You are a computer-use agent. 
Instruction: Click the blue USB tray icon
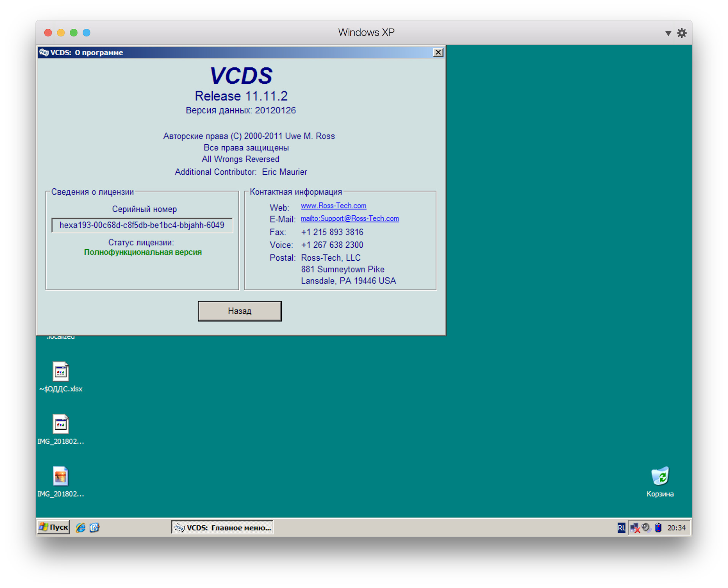(x=658, y=527)
